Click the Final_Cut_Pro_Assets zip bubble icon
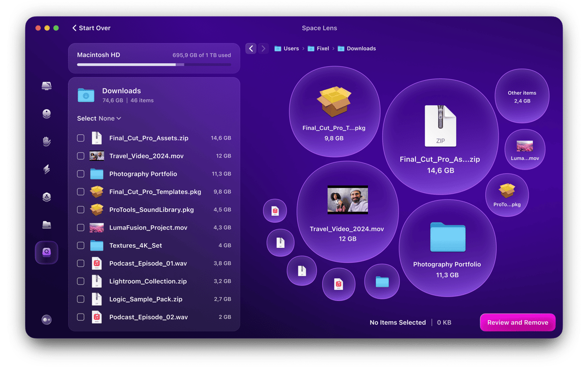 click(x=440, y=126)
